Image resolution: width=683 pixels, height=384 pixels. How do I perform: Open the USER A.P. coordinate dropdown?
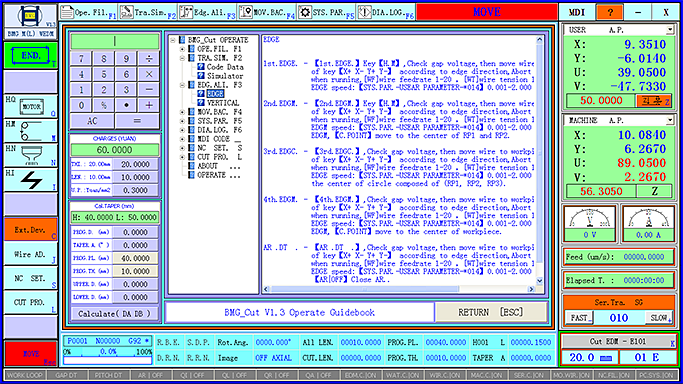point(669,30)
